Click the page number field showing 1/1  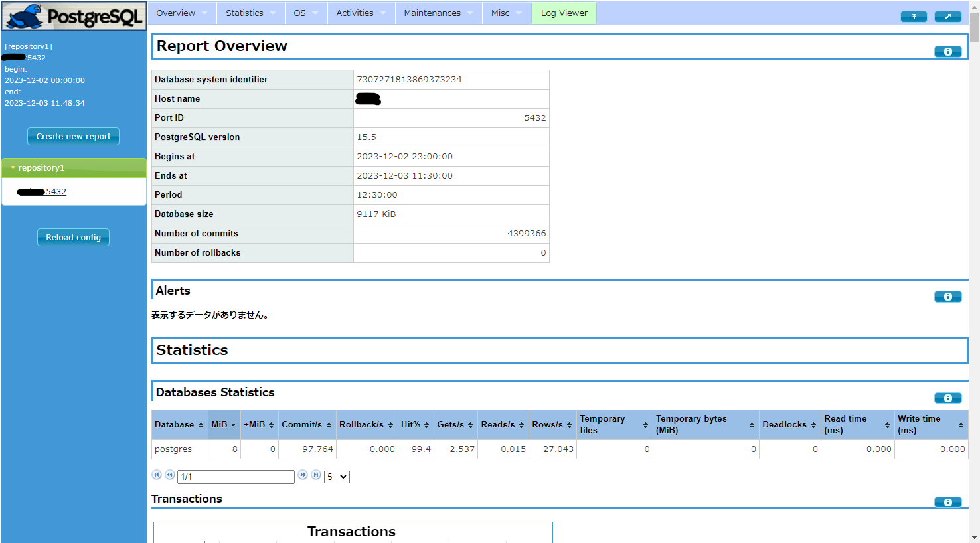(236, 477)
